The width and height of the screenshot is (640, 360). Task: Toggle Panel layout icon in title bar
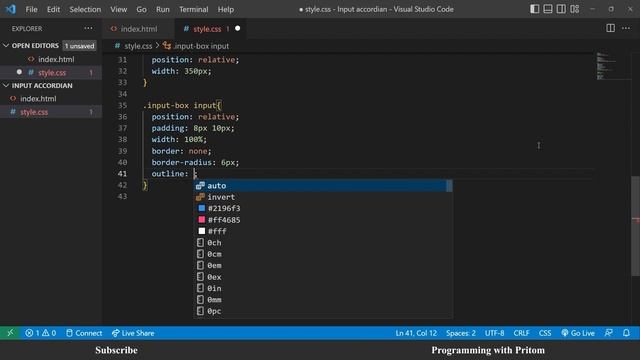[x=548, y=9]
